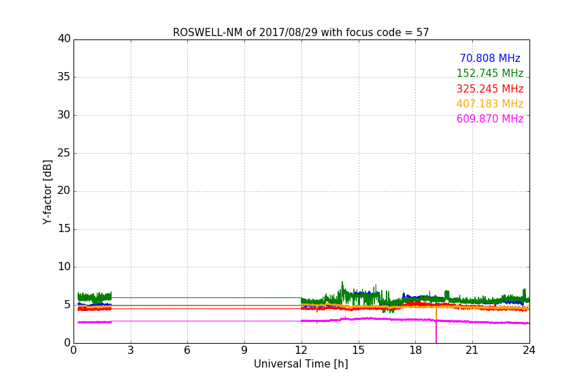588x392 pixels.
Task: Click the y-axis tick label 35
Action: pyautogui.click(x=64, y=77)
